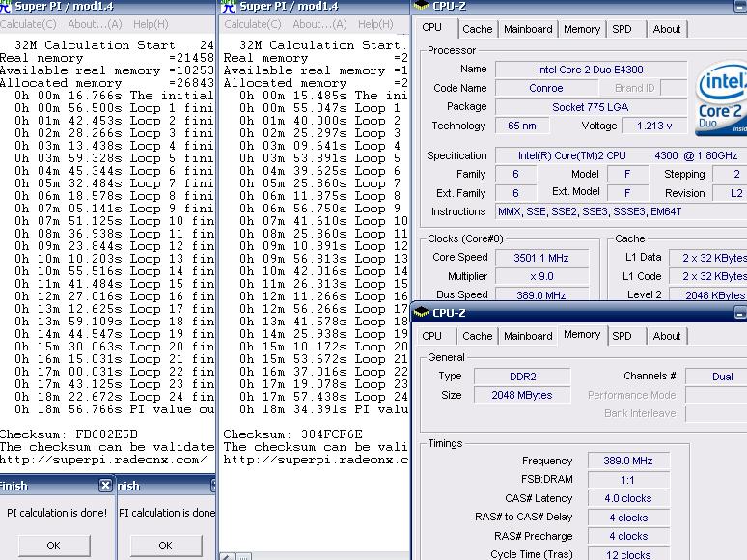Click the 18m 56.766s PI value line

(114, 409)
